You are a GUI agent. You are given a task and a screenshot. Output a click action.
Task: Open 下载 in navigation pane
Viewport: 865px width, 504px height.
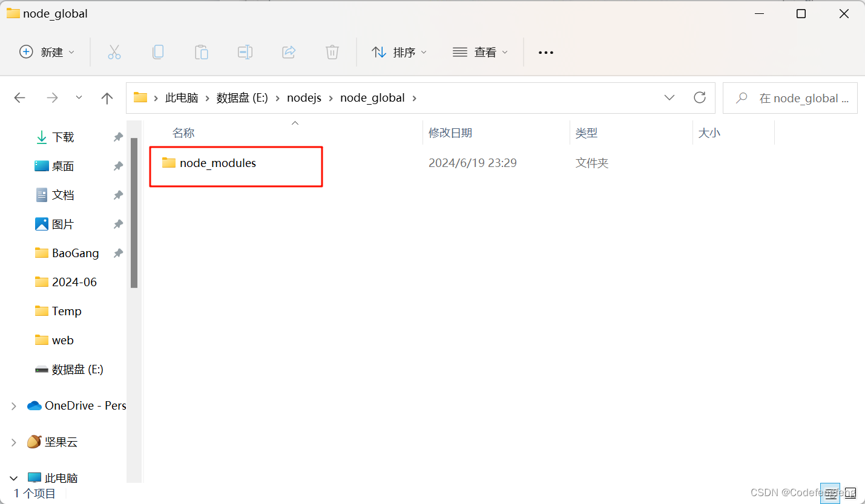tap(63, 137)
